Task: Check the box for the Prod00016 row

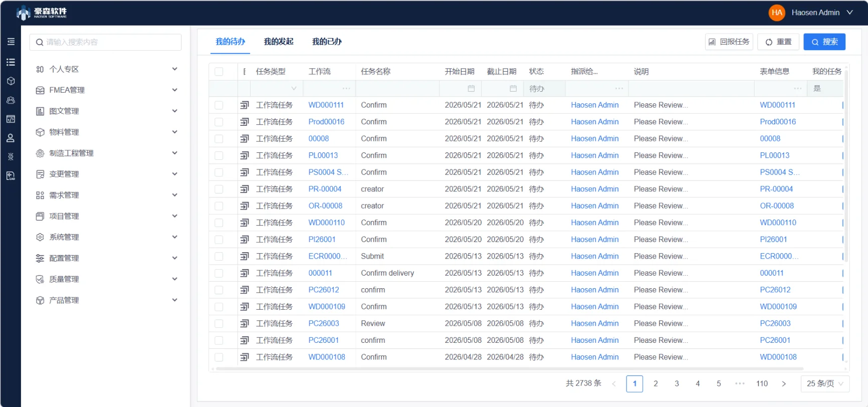Action: point(219,122)
